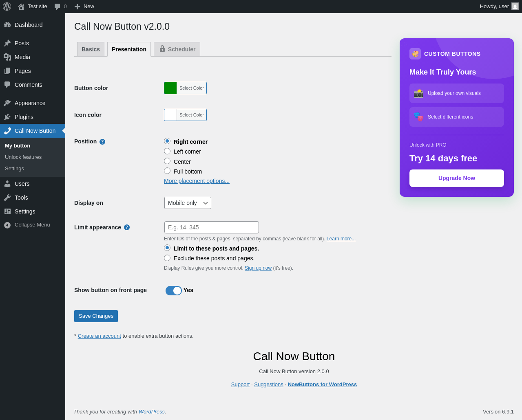Open the WordPress link in footer

[x=152, y=412]
